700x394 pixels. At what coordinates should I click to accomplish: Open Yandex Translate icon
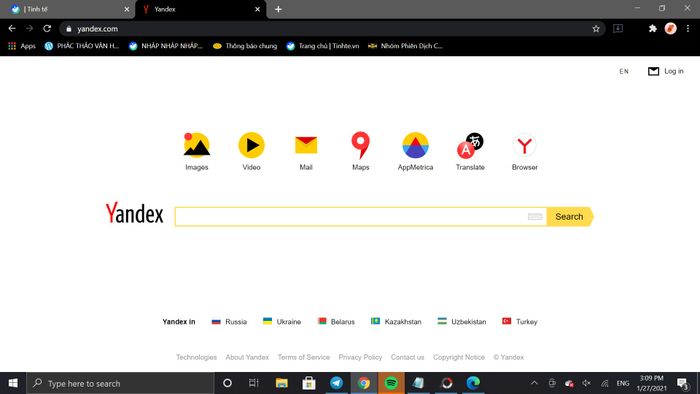tap(470, 145)
